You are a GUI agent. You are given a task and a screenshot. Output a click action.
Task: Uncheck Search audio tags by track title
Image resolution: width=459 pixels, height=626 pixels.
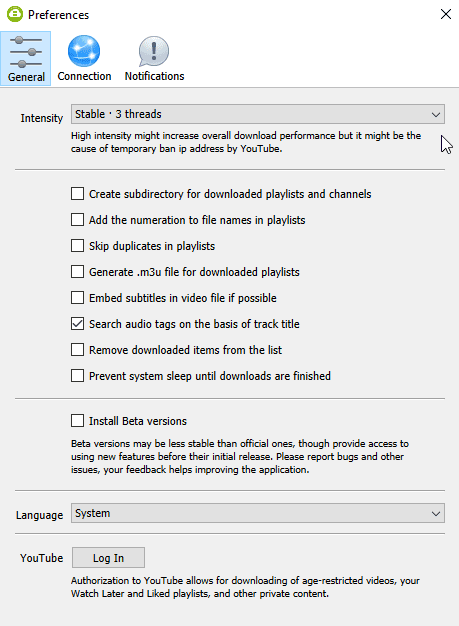tap(77, 324)
